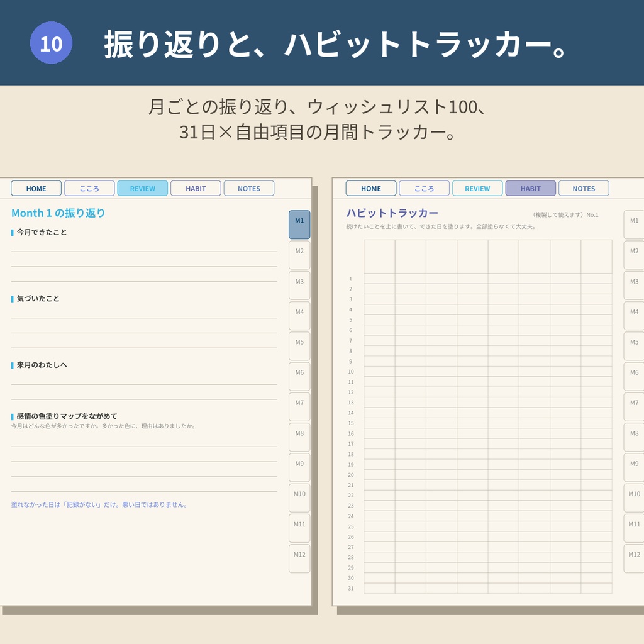Click the 'ハビットトラッカー' page title

pyautogui.click(x=392, y=213)
